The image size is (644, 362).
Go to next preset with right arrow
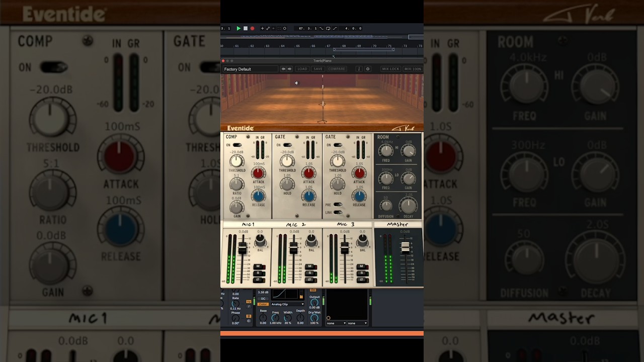pyautogui.click(x=289, y=69)
